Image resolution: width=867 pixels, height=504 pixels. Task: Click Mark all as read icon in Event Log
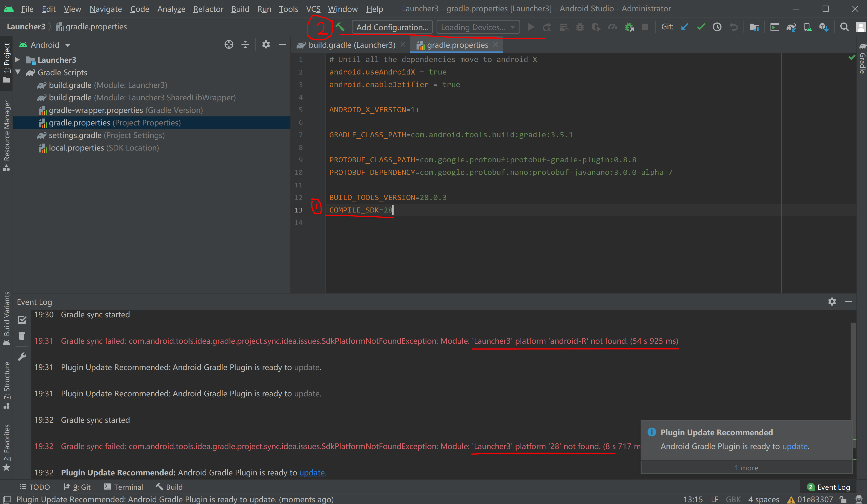[22, 320]
